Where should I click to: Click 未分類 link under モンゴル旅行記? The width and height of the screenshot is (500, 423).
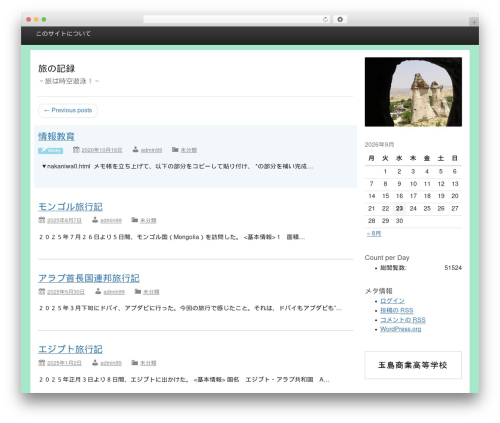point(148,221)
